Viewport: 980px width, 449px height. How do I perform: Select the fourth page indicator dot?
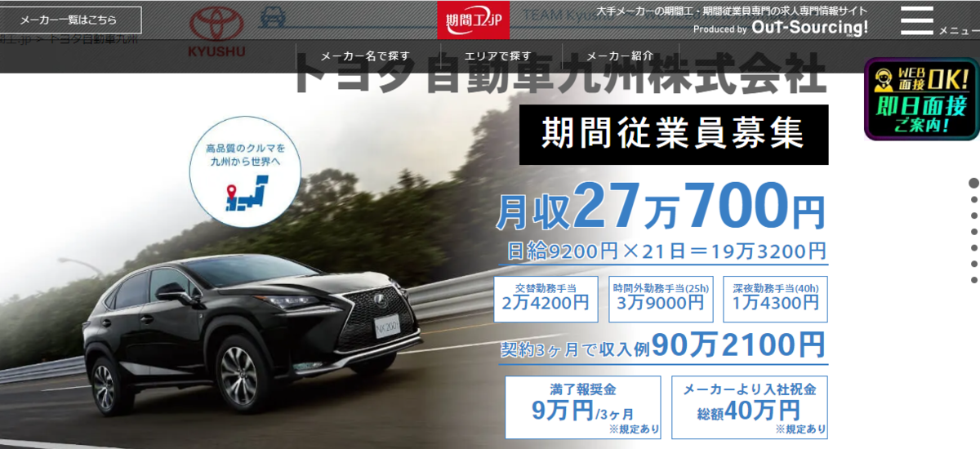[974, 232]
